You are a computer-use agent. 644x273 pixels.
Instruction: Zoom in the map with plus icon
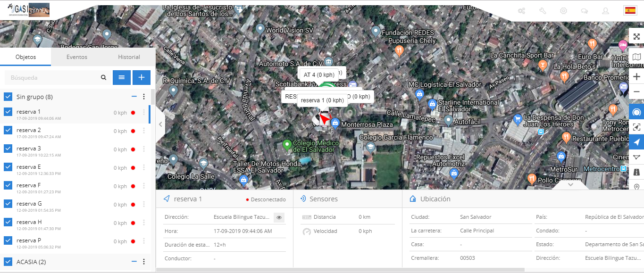(x=636, y=77)
